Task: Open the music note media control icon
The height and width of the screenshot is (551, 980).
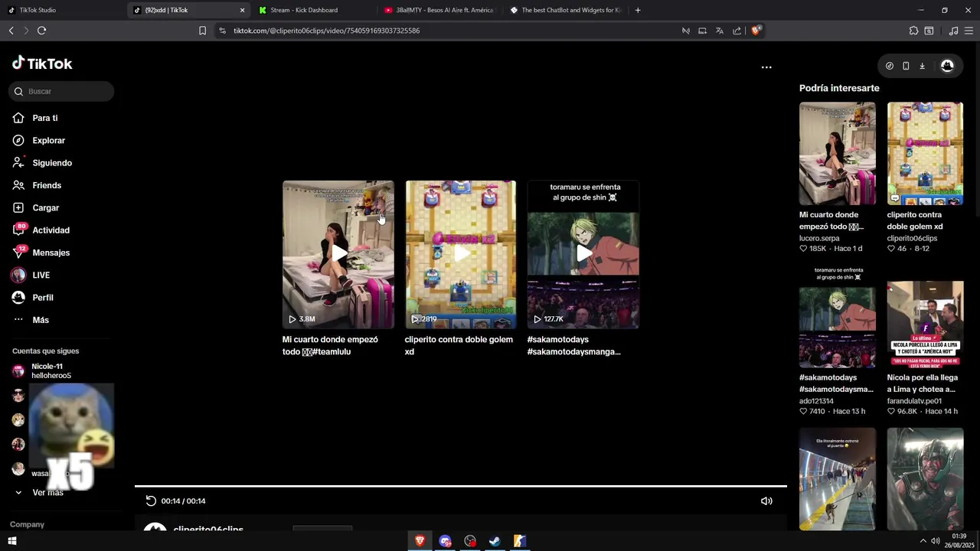Action: coord(953,31)
